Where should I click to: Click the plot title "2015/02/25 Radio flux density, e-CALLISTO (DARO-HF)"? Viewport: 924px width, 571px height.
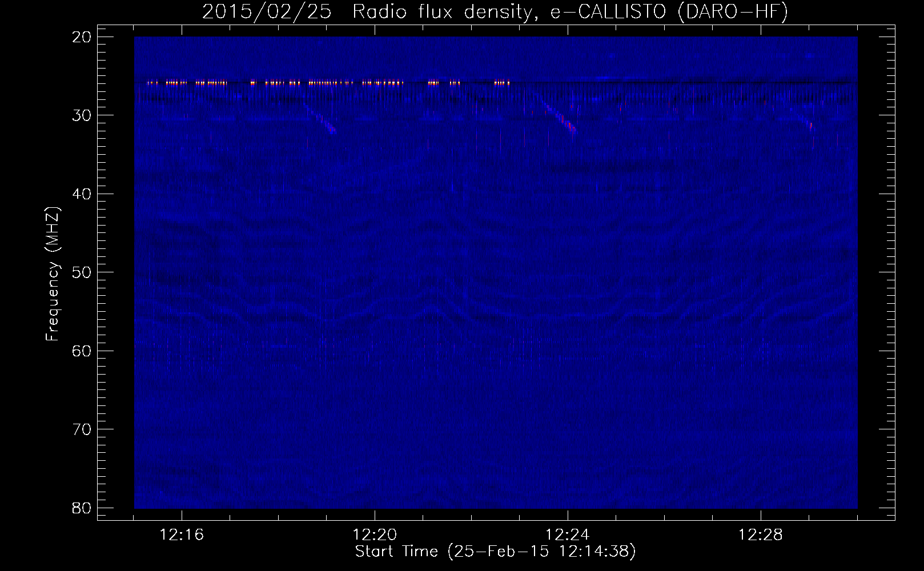tap(495, 12)
